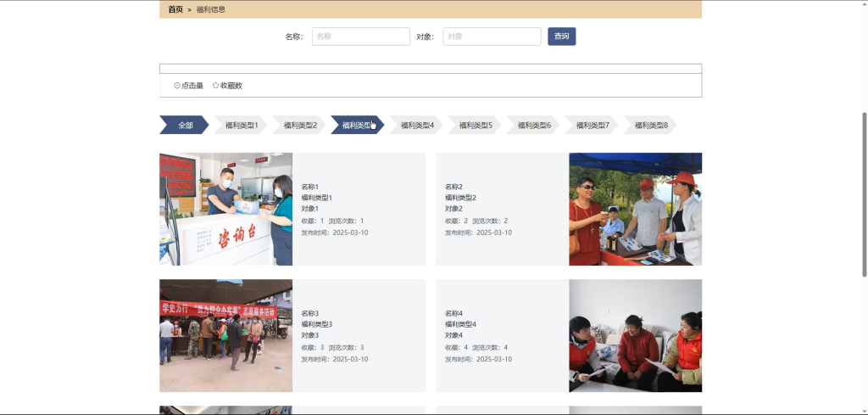Filter by 福利类型6 tab
Image resolution: width=868 pixels, height=415 pixels.
click(534, 126)
